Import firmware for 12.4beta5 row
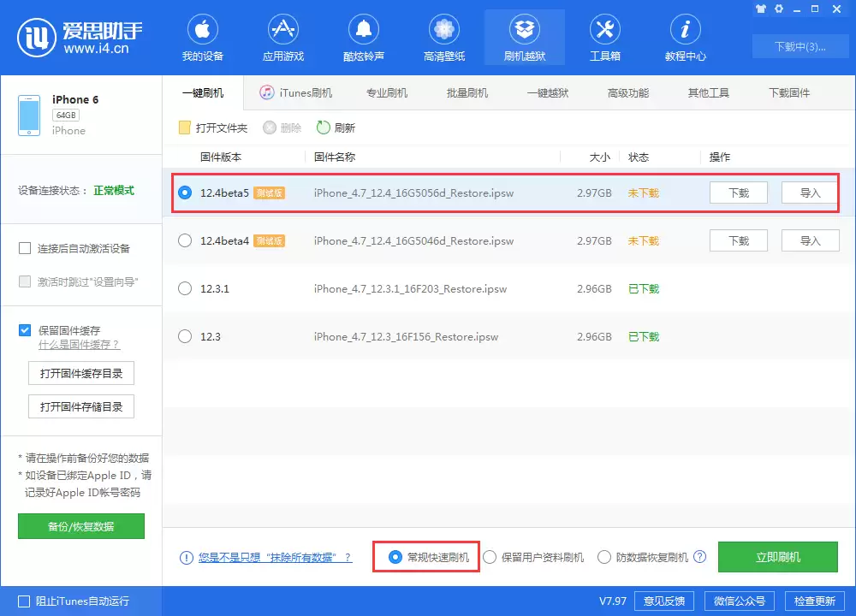856x616 pixels. (x=810, y=192)
